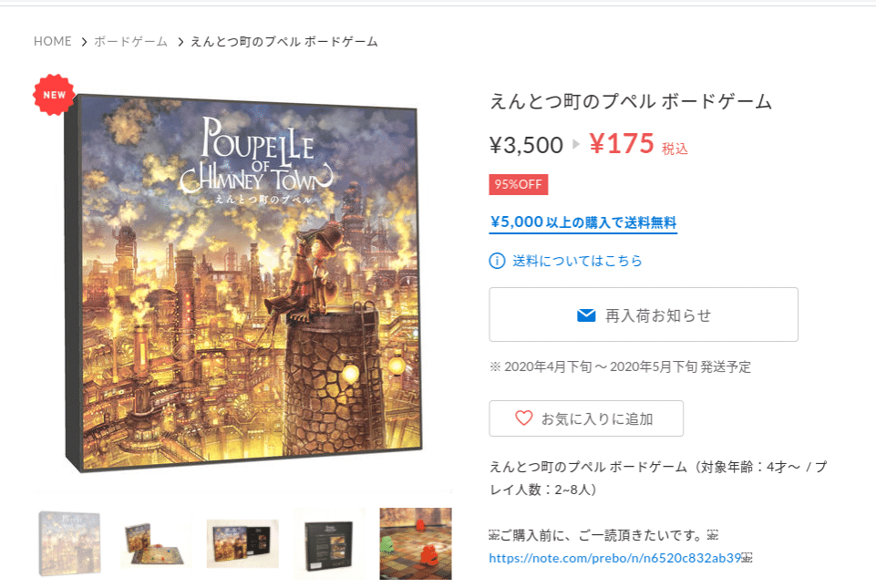
Task: Click the arrow between HOME and ボードゲーム
Action: coord(84,42)
